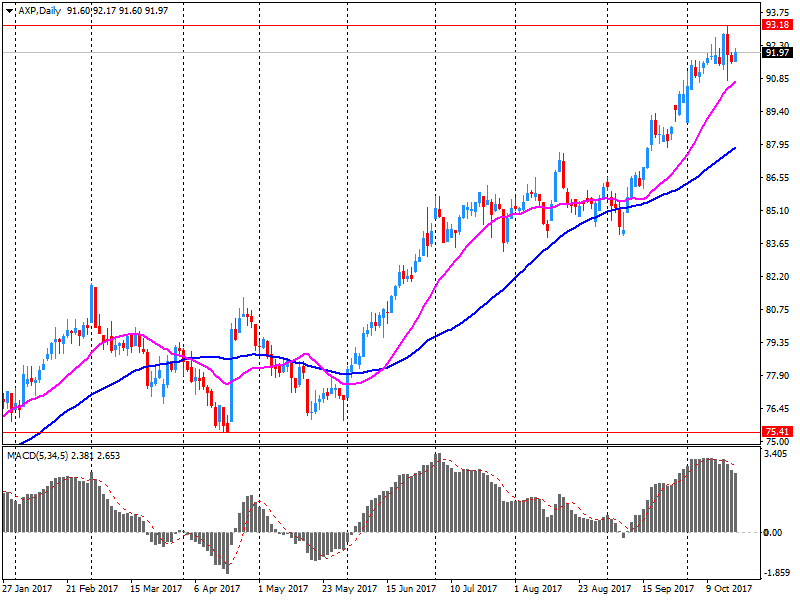
Task: Click the 79.35 price scale value
Action: (x=778, y=342)
